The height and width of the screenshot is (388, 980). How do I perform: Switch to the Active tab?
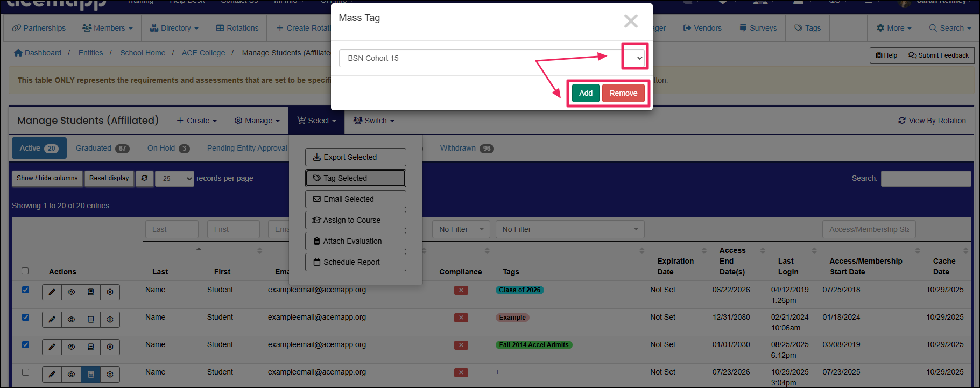[x=39, y=148]
